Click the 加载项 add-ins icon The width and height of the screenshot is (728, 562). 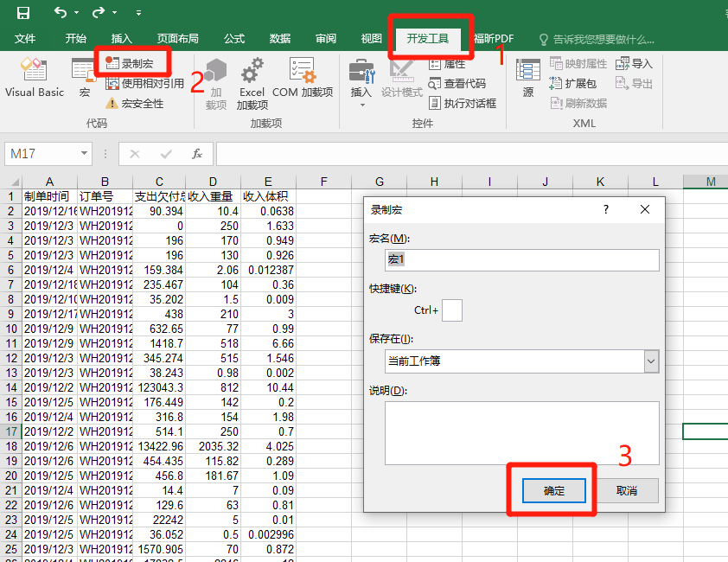pos(216,84)
